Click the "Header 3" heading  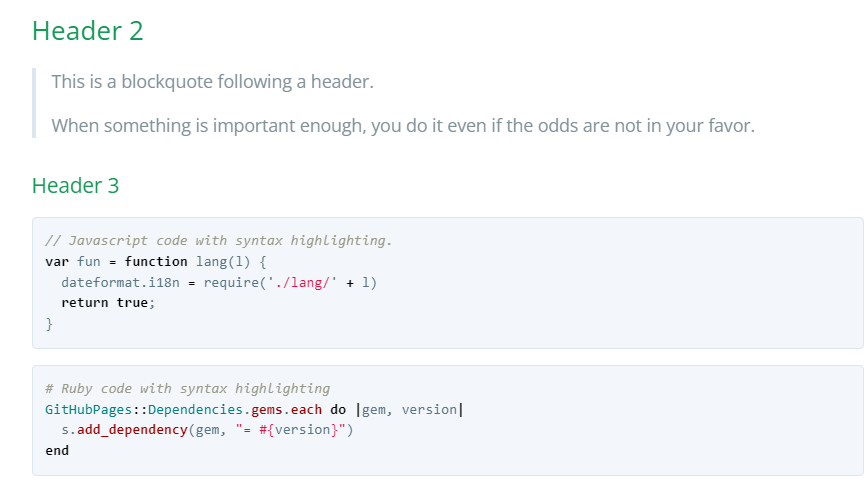(x=76, y=185)
